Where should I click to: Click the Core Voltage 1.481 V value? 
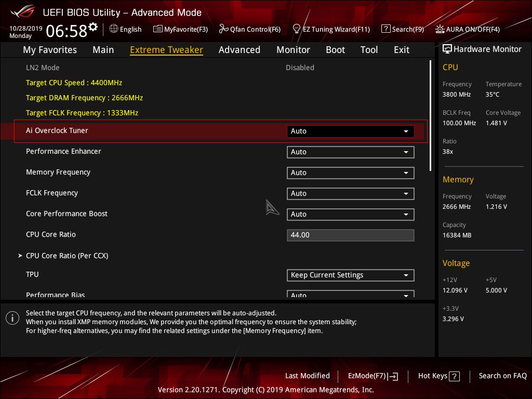[x=496, y=123]
